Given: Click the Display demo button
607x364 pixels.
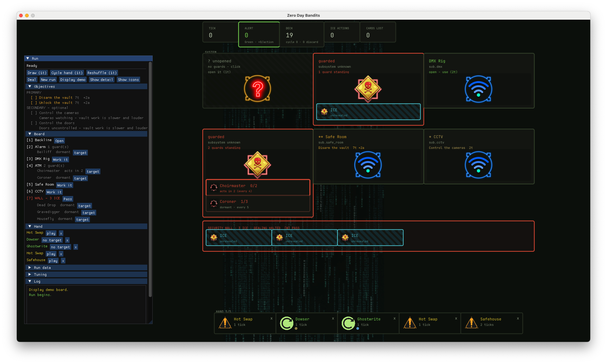Looking at the screenshot, I should (73, 80).
